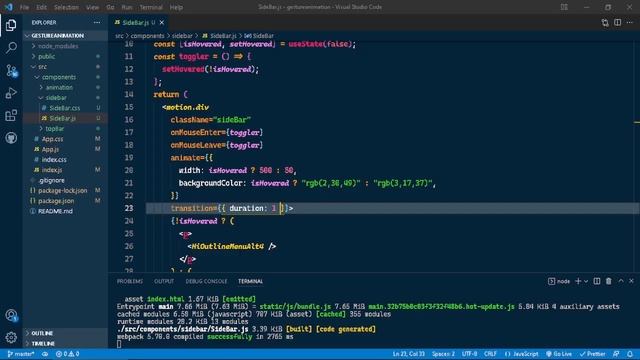Open the Selection menu
Viewport: 640px width, 360px height.
(x=66, y=7)
